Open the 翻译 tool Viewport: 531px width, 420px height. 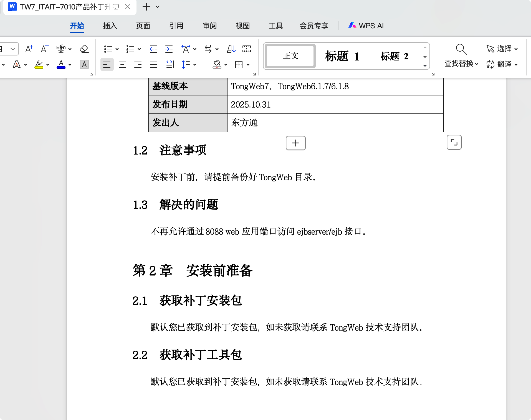502,64
